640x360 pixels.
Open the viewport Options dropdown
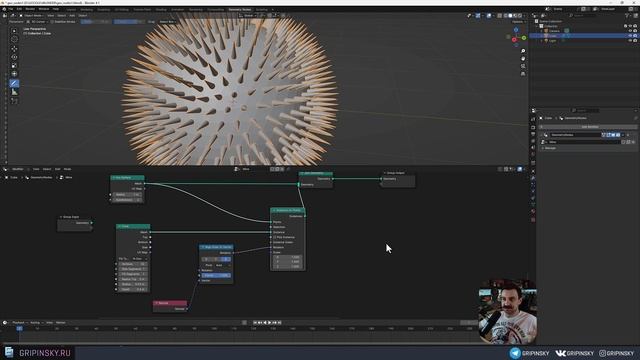tap(518, 22)
